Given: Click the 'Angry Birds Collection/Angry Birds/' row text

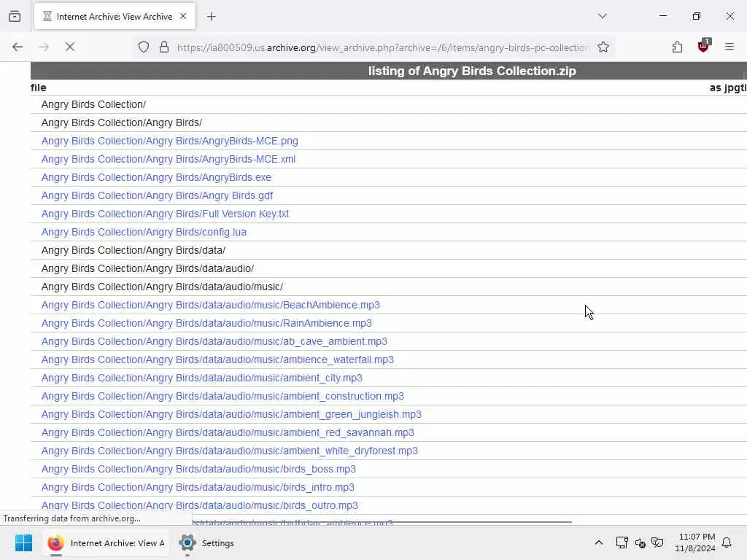Looking at the screenshot, I should (x=122, y=122).
